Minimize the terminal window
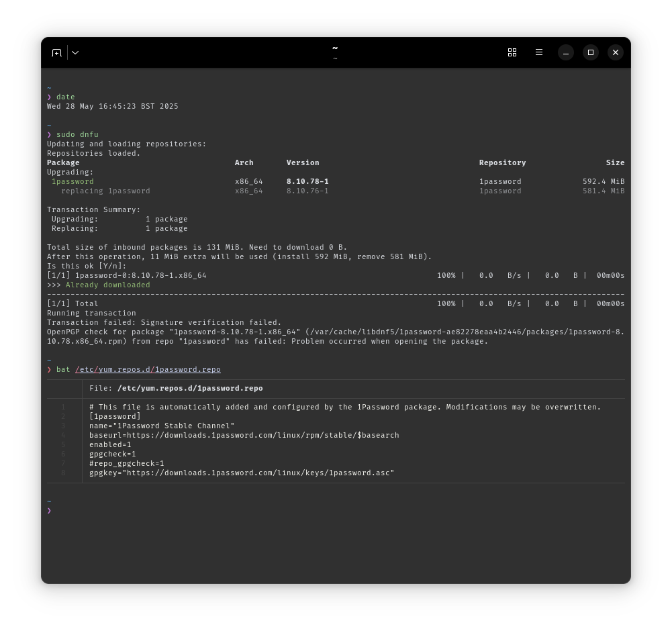This screenshot has width=672, height=629. (x=566, y=52)
